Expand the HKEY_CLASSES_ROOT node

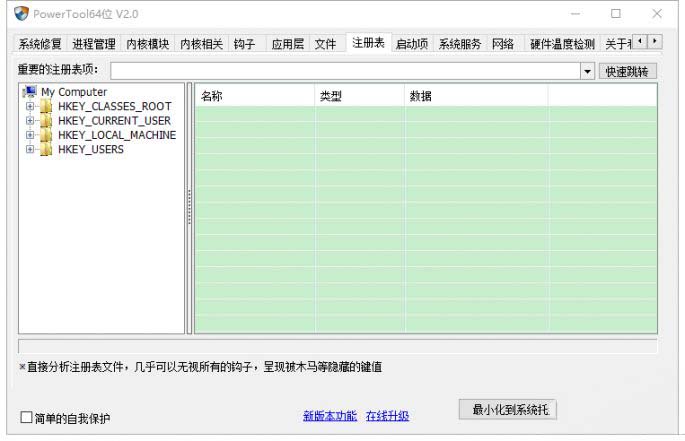click(30, 106)
